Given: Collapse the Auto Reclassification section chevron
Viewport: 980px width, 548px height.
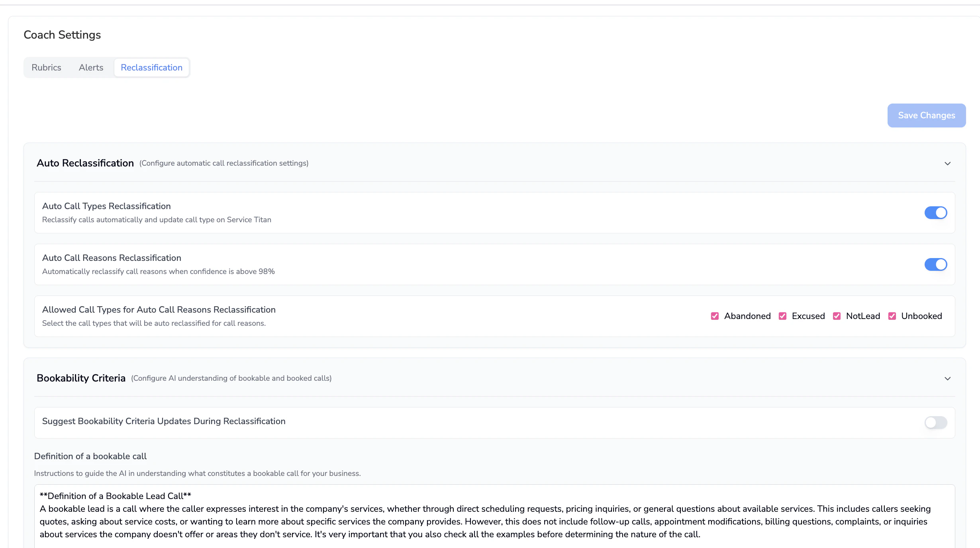Looking at the screenshot, I should point(947,164).
